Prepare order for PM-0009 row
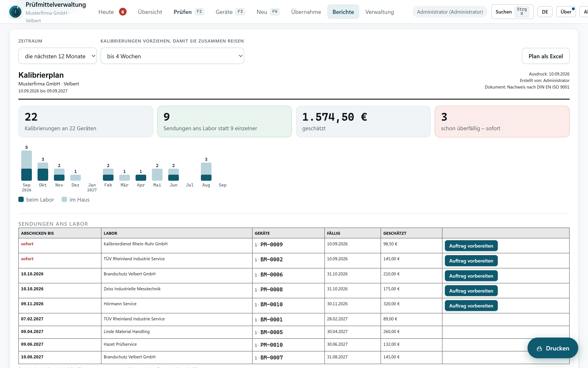Viewport: 588px width, 368px height. 471,246
